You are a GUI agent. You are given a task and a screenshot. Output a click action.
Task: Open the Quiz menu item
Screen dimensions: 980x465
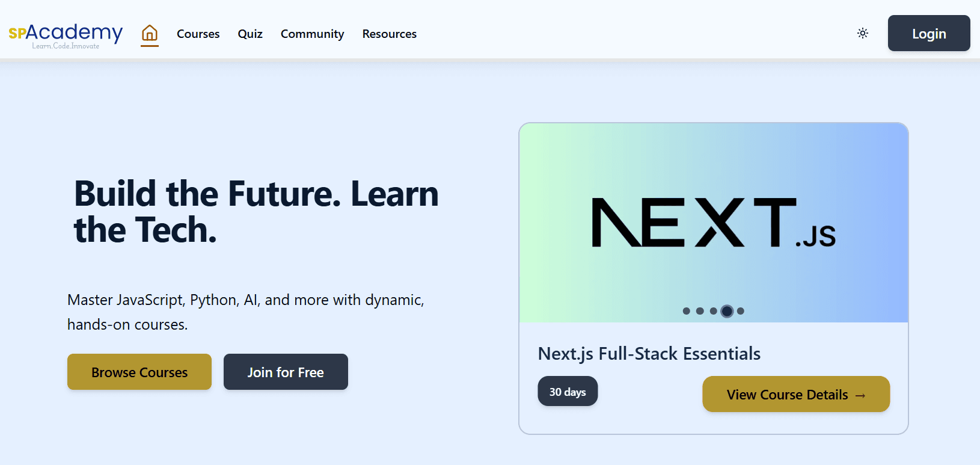tap(250, 34)
